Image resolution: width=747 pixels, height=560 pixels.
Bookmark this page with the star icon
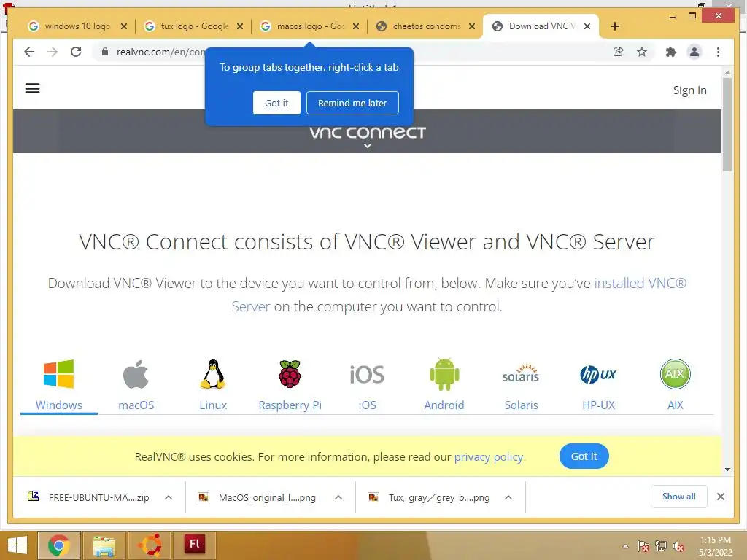click(642, 52)
